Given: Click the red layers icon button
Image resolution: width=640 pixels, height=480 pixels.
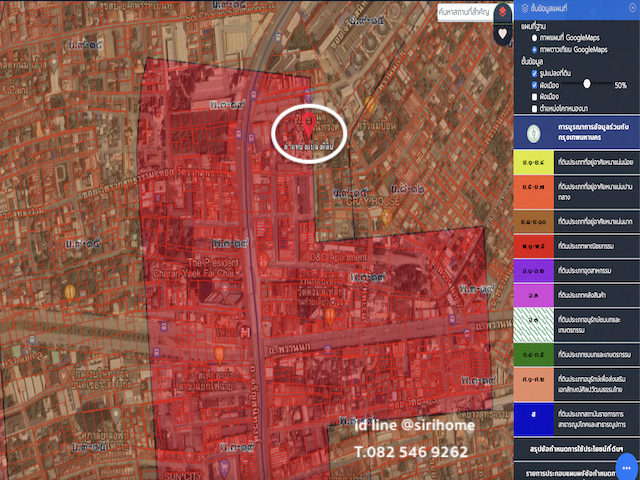Looking at the screenshot, I should click(x=502, y=12).
